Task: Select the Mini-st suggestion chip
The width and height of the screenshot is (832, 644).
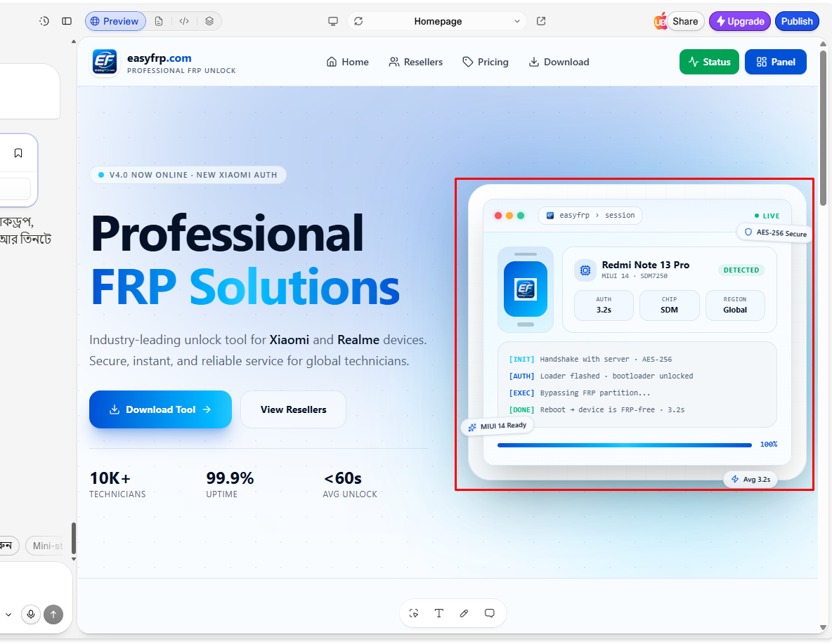Action: coord(46,546)
